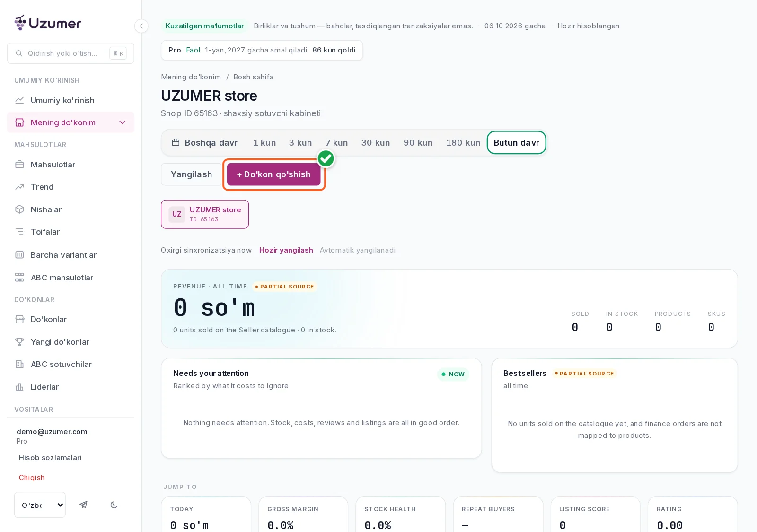This screenshot has width=757, height=532.
Task: Click the Yangilash button
Action: [192, 174]
